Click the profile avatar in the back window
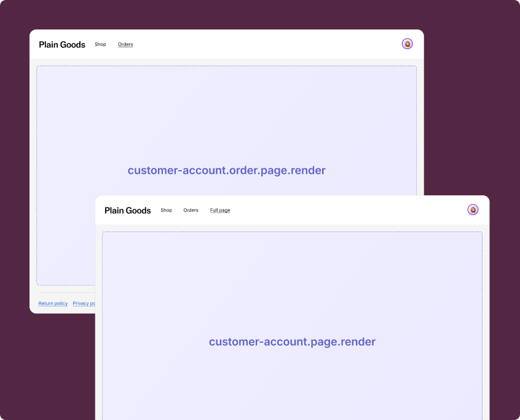520x420 pixels. 408,44
